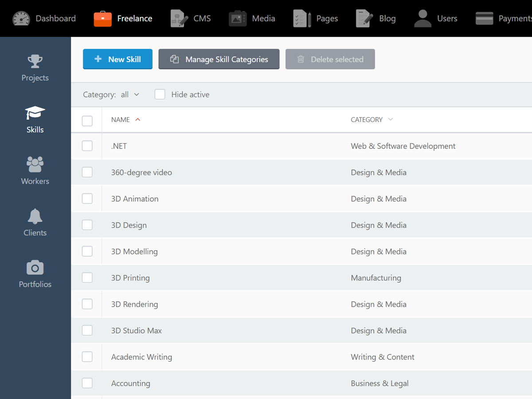Click the Projects trophy icon
Screen dimensions: 532x399
point(35,61)
